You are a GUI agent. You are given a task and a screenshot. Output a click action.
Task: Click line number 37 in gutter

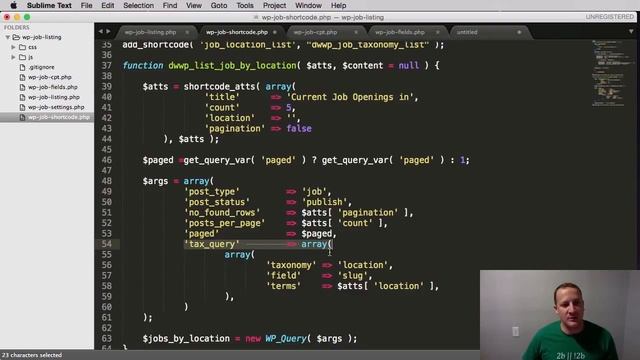click(x=107, y=66)
